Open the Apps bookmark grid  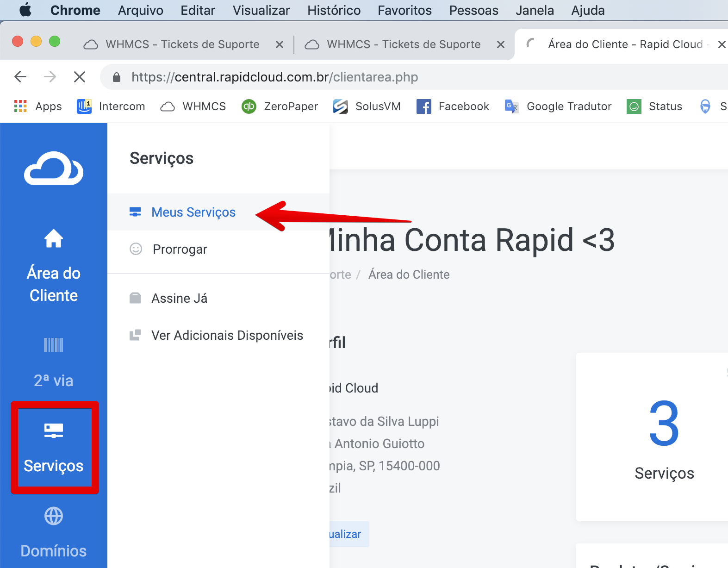[x=38, y=106]
